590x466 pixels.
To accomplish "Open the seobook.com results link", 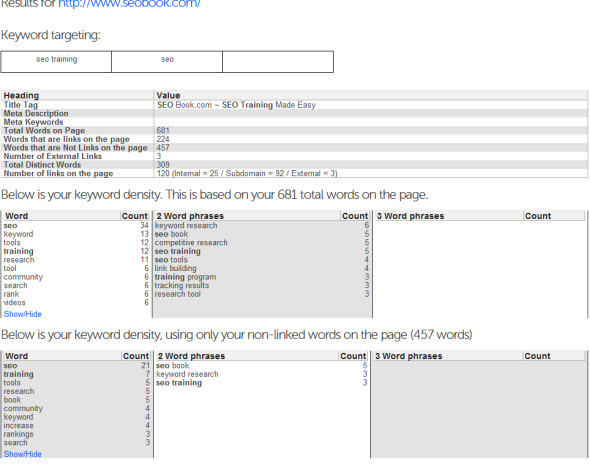I will 129,4.
